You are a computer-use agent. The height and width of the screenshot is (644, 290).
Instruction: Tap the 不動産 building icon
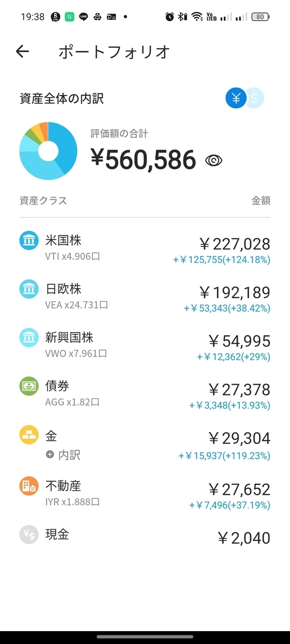pos(28,486)
